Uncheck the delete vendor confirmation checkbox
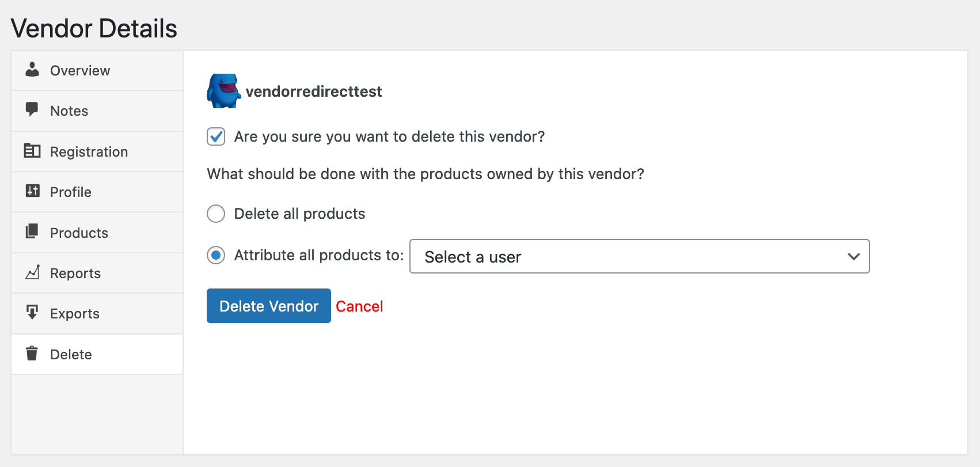This screenshot has width=980, height=467. (x=216, y=137)
